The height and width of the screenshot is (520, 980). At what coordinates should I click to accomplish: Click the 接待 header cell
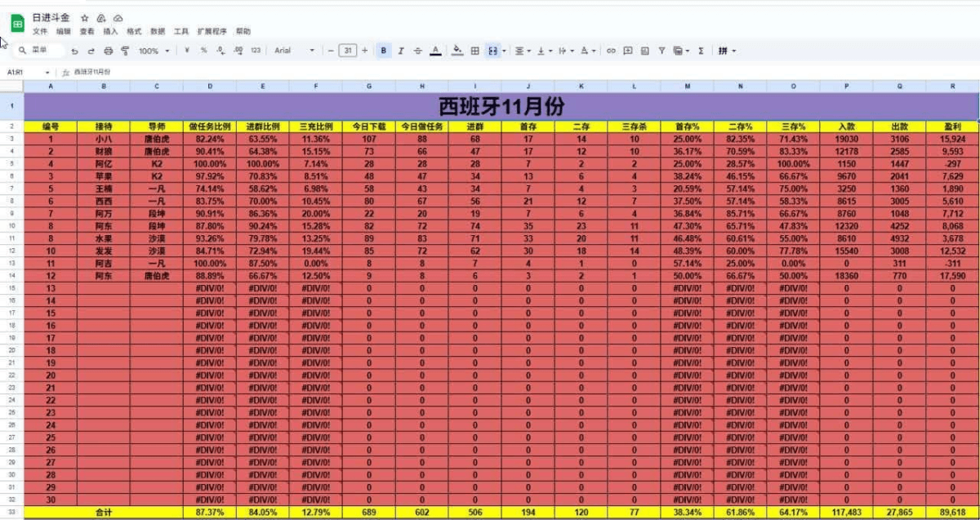(104, 127)
